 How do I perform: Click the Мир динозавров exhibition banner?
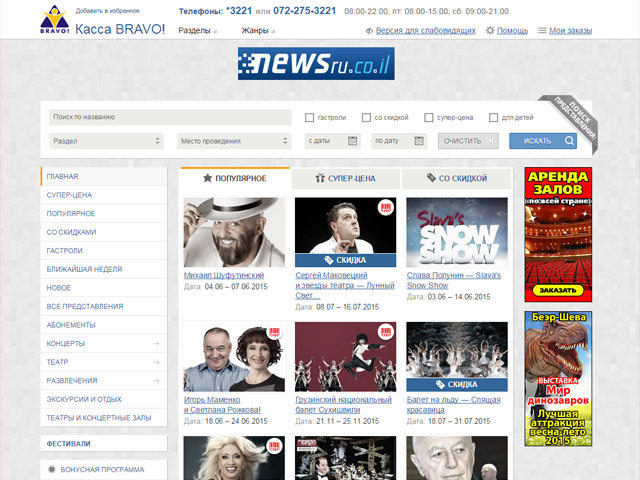click(558, 379)
